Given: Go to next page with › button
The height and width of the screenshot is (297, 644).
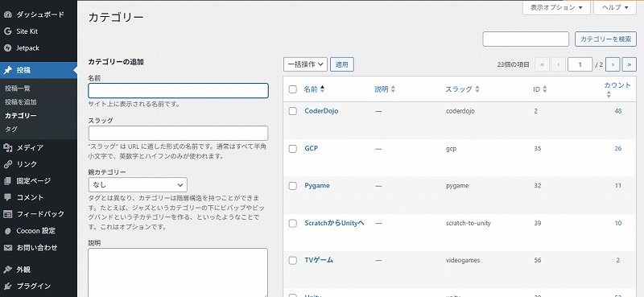Looking at the screenshot, I should coord(613,64).
